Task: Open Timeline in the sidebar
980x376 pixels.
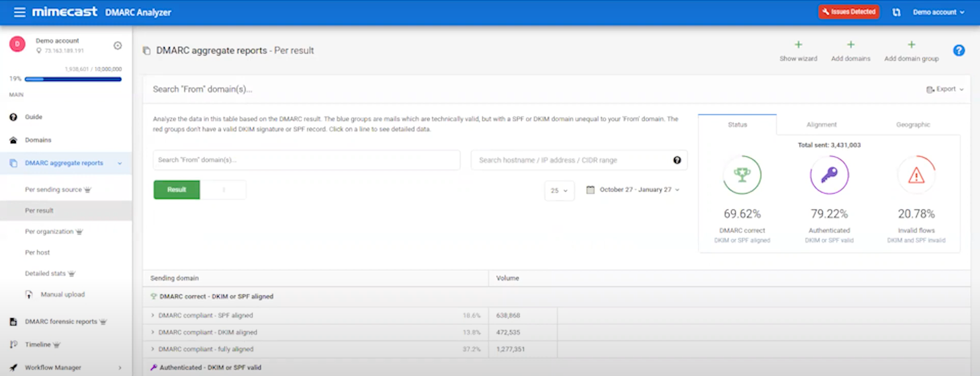Action: (38, 345)
